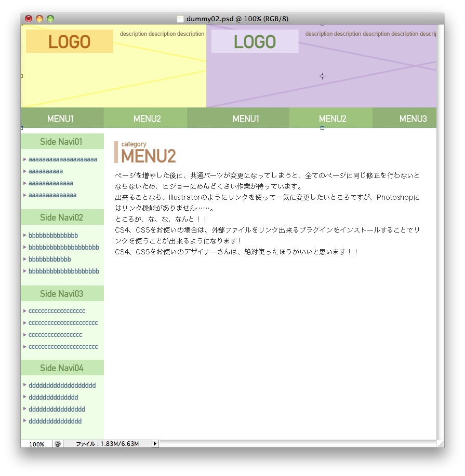Open the first aaaa link under Side Navi01
The image size is (465, 476).
62,159
